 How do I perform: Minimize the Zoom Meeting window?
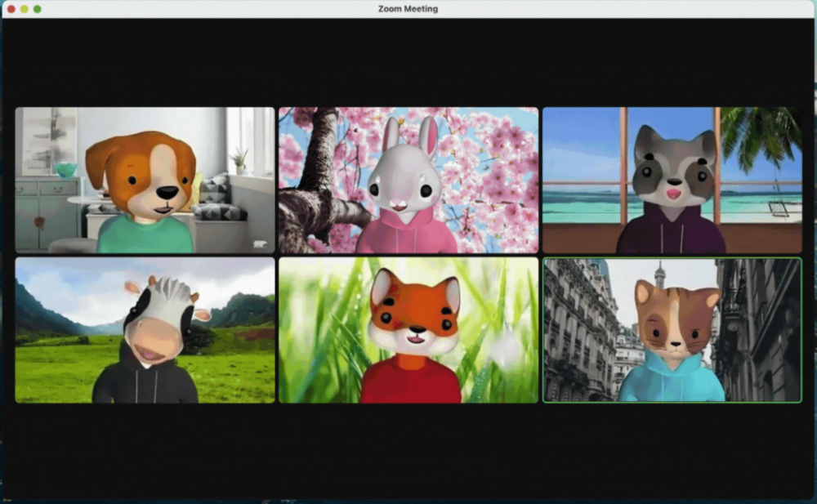[x=25, y=9]
